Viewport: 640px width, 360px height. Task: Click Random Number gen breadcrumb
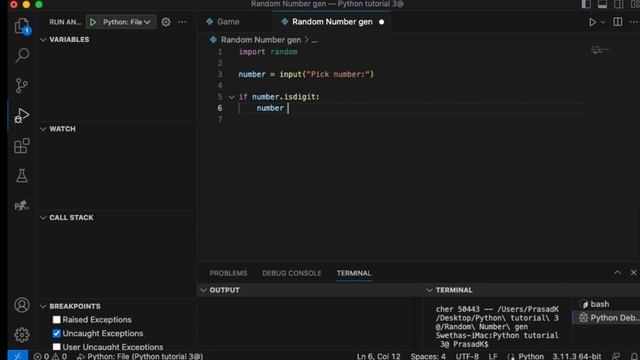click(261, 40)
